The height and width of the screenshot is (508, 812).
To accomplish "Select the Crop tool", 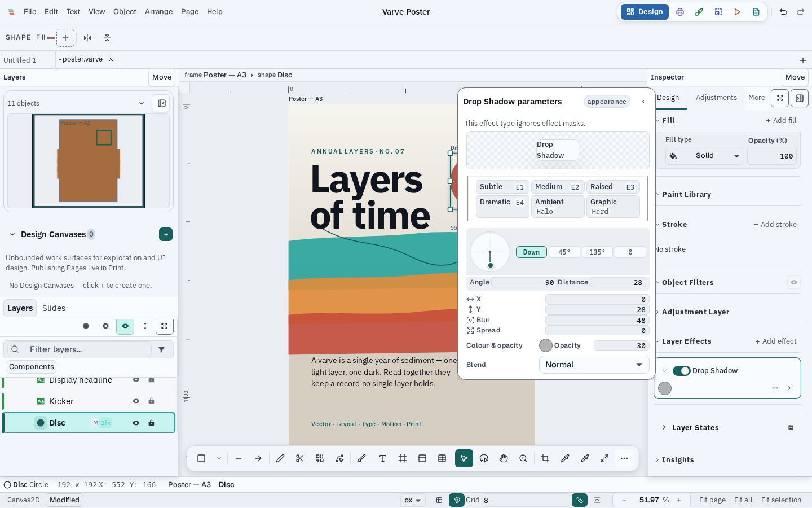I will tap(545, 458).
